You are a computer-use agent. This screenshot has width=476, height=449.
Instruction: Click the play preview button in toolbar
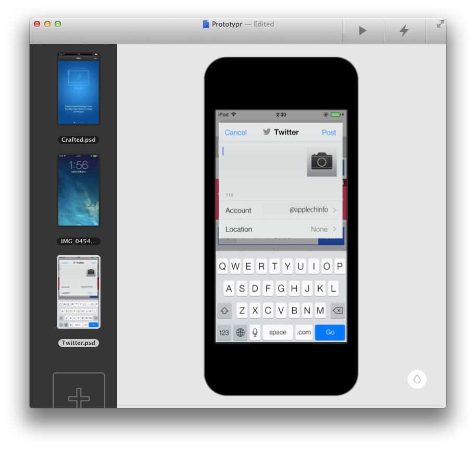[x=363, y=31]
